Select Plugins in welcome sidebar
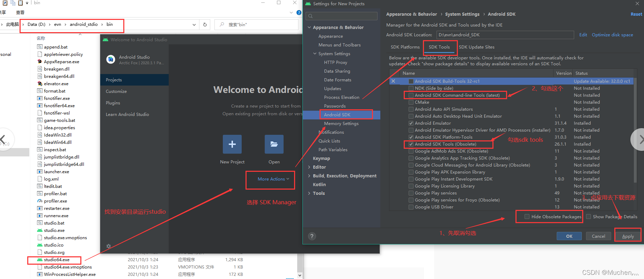 [134, 103]
